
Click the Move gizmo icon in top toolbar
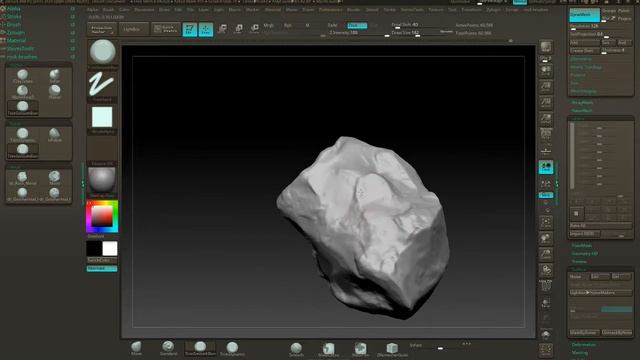tap(222, 29)
